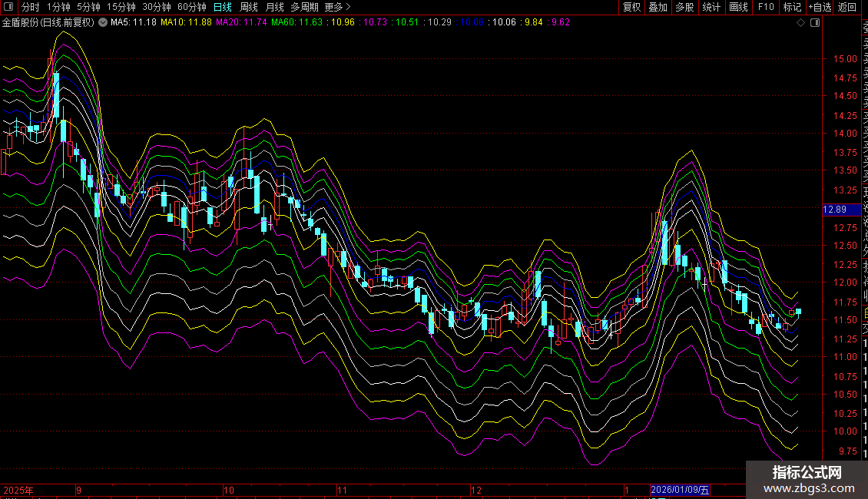Viewport: 868px width, 499px height.
Task: Select the 1分钟 period tab
Action: 58,8
